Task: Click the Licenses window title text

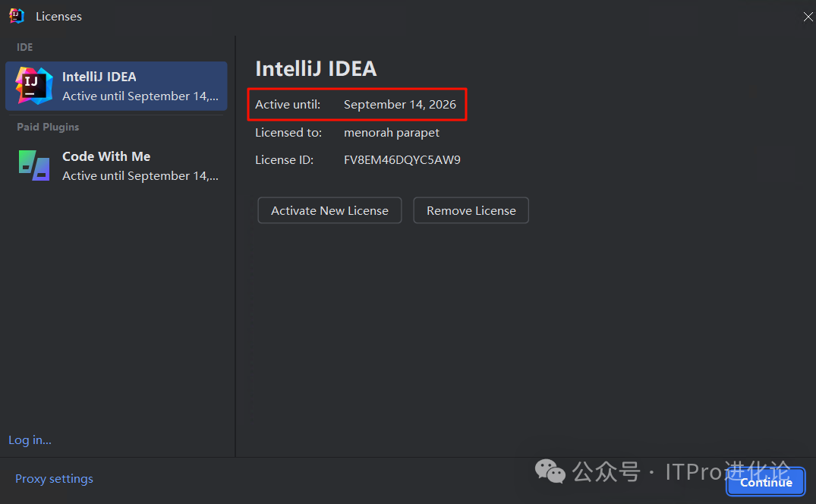Action: point(58,16)
